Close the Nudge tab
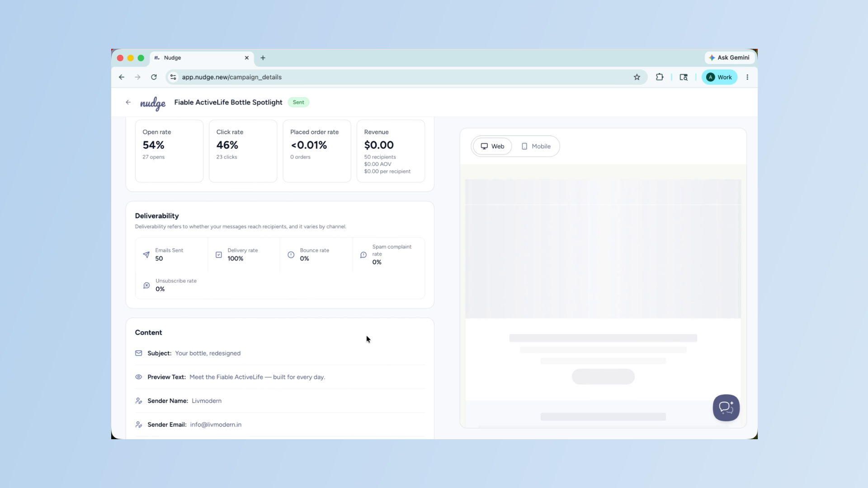 pyautogui.click(x=247, y=58)
